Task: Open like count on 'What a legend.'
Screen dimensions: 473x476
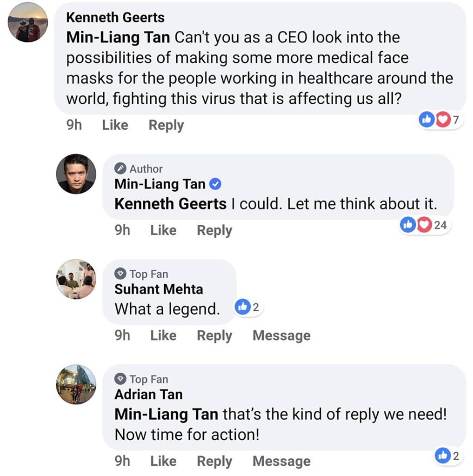Action: pos(248,308)
